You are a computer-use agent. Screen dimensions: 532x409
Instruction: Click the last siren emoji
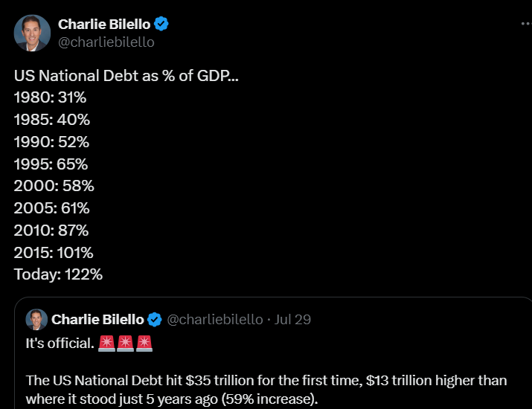144,344
